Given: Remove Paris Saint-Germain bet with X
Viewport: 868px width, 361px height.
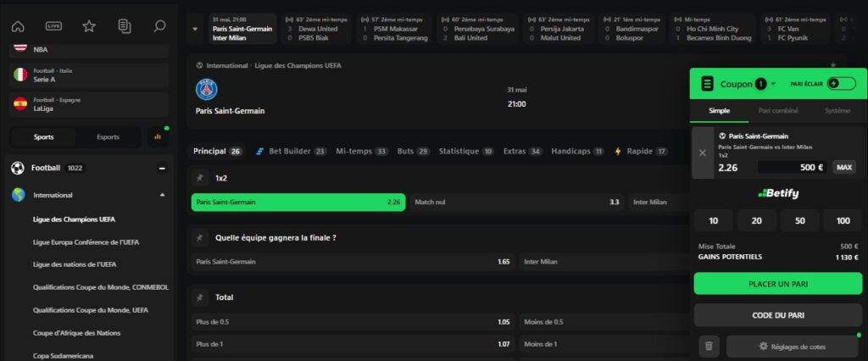Looking at the screenshot, I should click(x=702, y=153).
